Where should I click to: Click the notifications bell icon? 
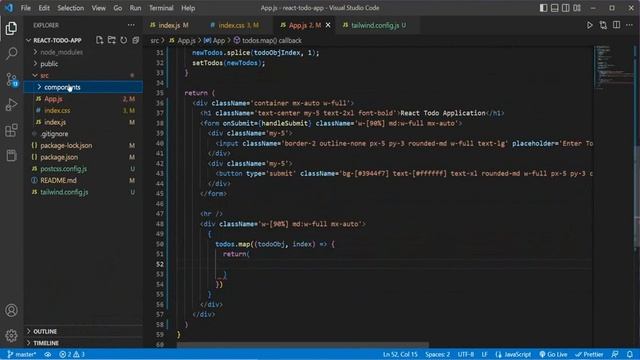coord(630,354)
